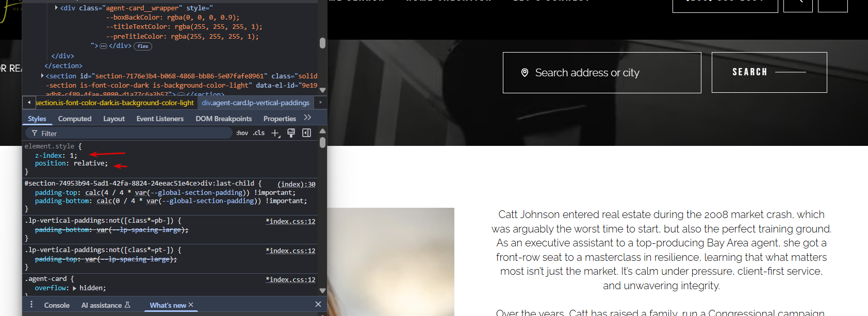Screen dimensions: 868x316
Task: Toggle the computed styles sidebar icon
Action: click(306, 133)
